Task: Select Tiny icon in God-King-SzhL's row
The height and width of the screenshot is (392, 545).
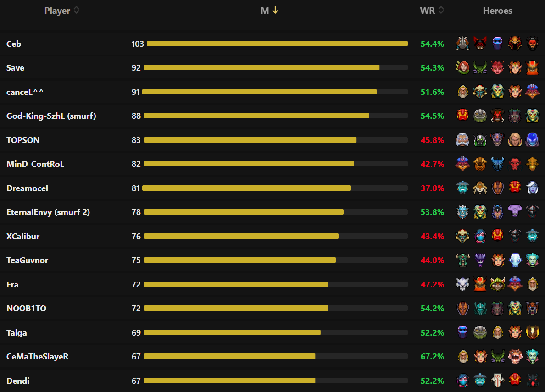Action: [x=480, y=116]
